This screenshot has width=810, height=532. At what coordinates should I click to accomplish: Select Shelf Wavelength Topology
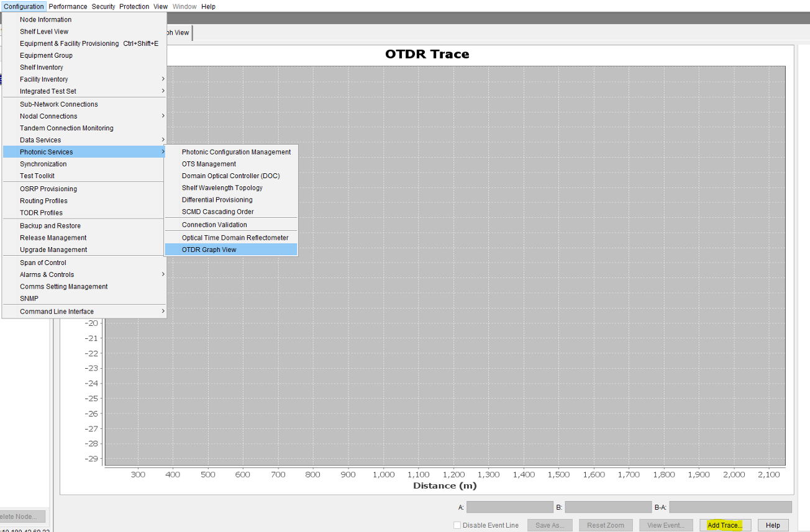pyautogui.click(x=221, y=187)
